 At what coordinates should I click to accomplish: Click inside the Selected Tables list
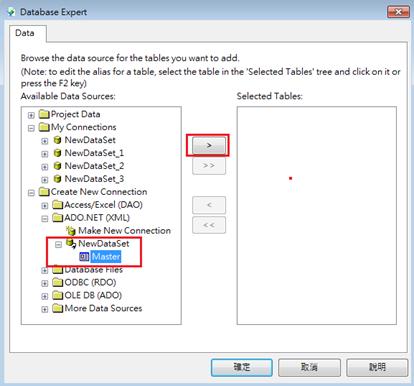pos(317,215)
